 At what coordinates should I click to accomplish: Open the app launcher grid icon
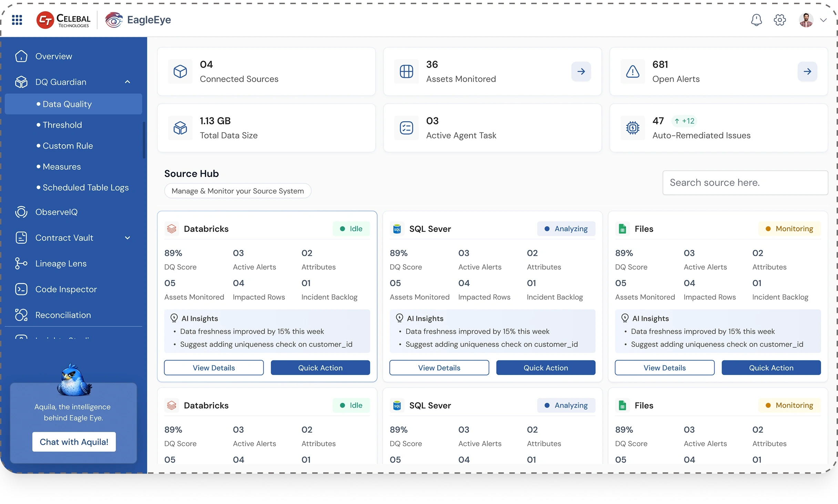point(17,20)
